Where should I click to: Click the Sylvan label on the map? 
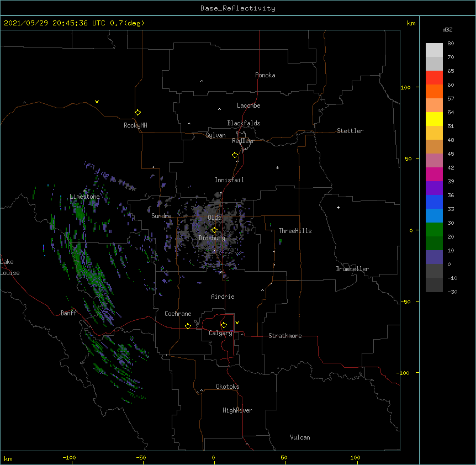pos(215,135)
